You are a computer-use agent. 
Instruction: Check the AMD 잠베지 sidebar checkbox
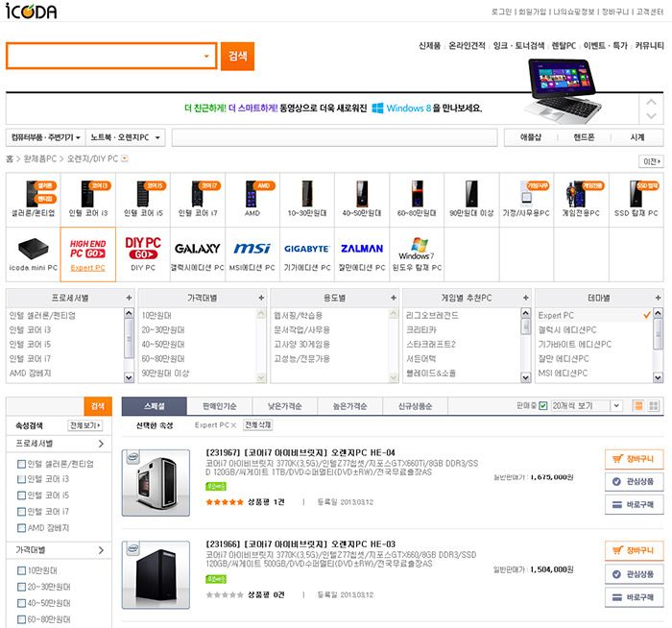pos(21,528)
